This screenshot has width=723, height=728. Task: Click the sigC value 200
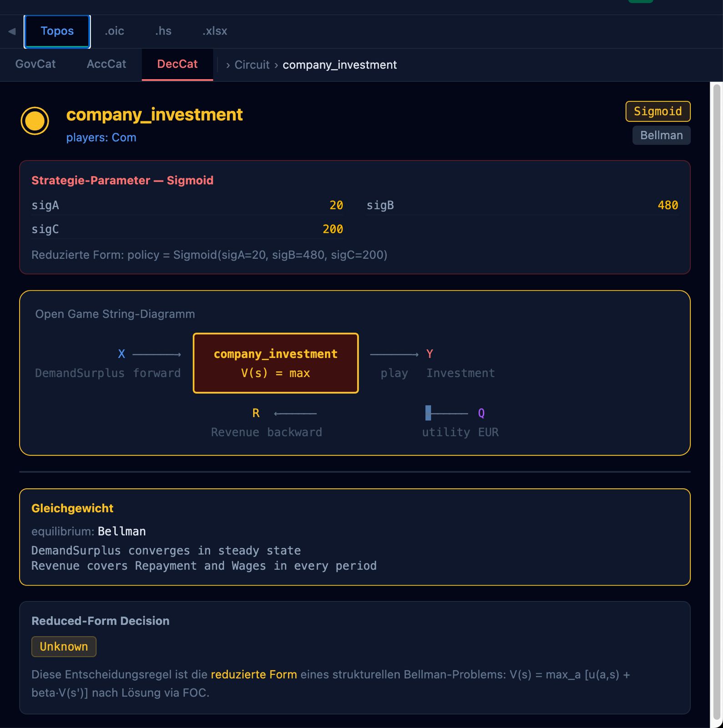[333, 229]
